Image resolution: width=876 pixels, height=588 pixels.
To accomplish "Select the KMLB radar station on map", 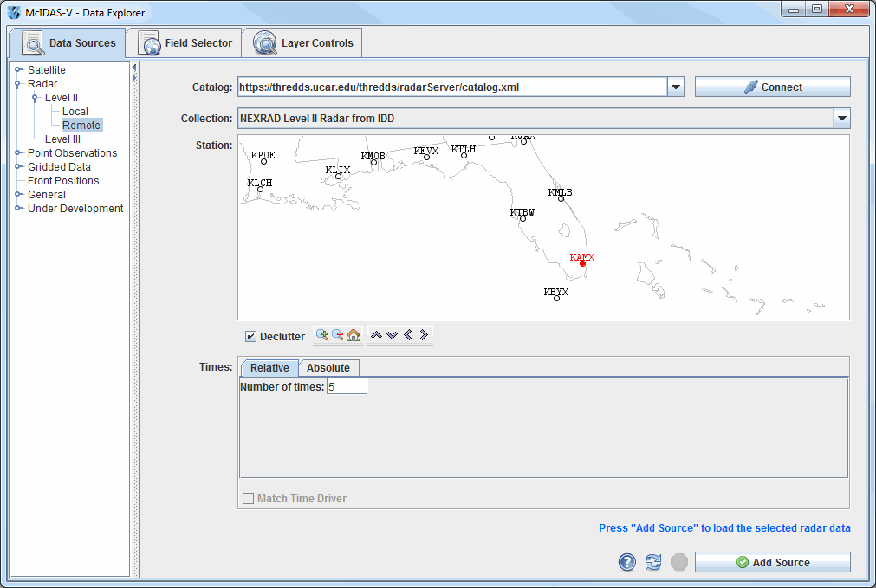I will tap(561, 198).
